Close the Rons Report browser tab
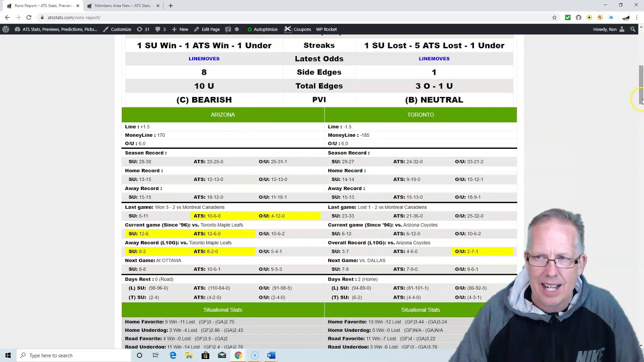644x362 pixels. pos(77,6)
